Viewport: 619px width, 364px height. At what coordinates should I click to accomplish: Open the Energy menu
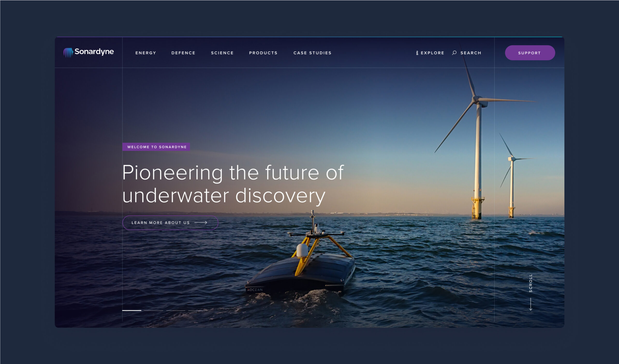[x=146, y=53]
